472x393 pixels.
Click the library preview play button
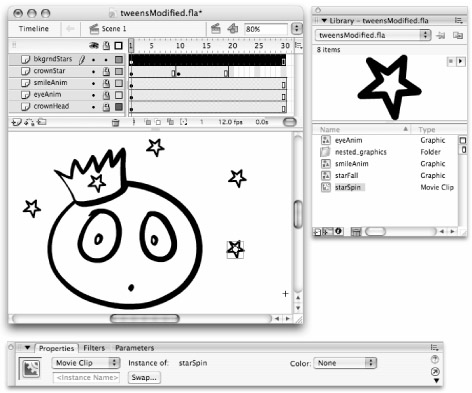(461, 62)
